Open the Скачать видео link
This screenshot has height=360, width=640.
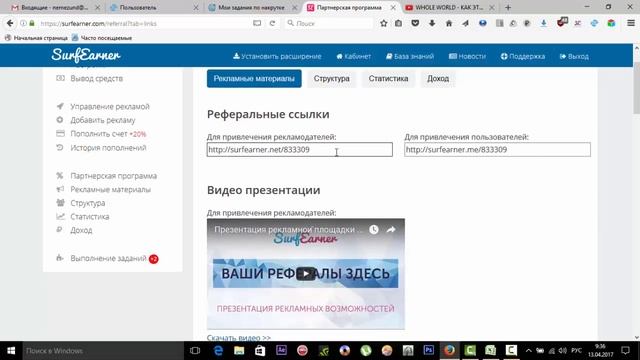pyautogui.click(x=239, y=338)
